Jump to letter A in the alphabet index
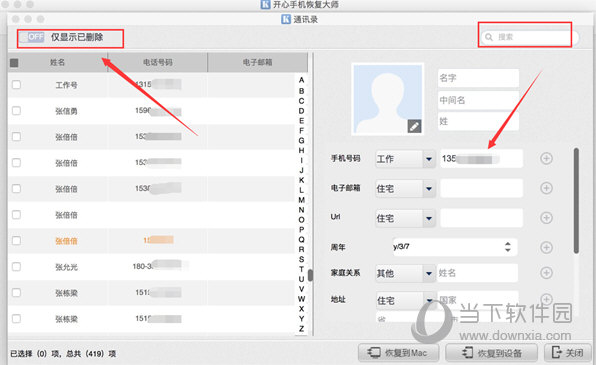596x365 pixels. pos(301,80)
